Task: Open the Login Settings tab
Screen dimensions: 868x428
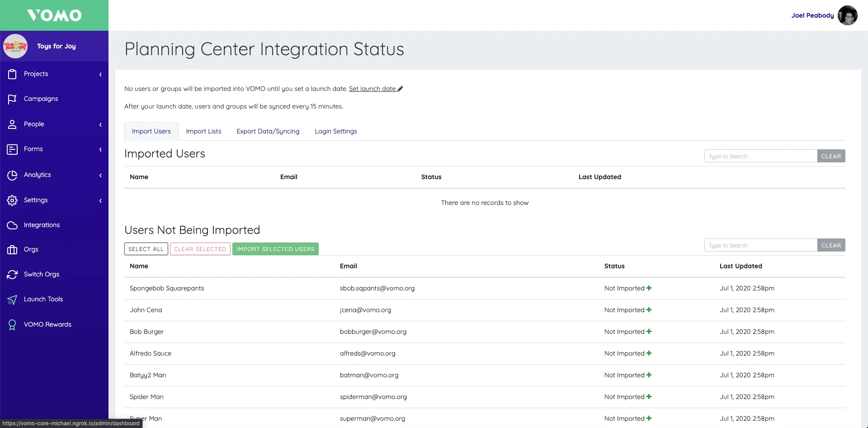Action: click(x=335, y=131)
